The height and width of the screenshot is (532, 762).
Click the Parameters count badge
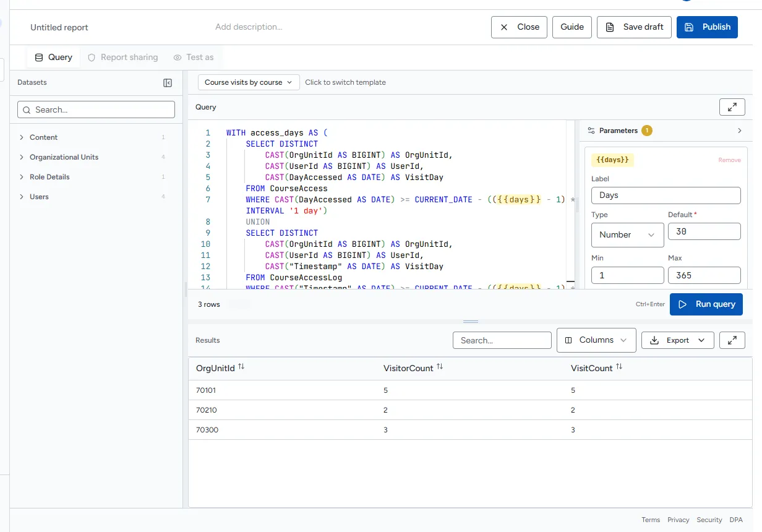click(647, 131)
